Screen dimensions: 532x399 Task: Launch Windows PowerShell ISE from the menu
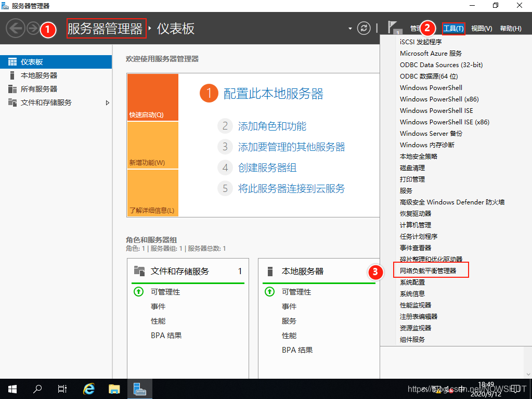(x=436, y=110)
